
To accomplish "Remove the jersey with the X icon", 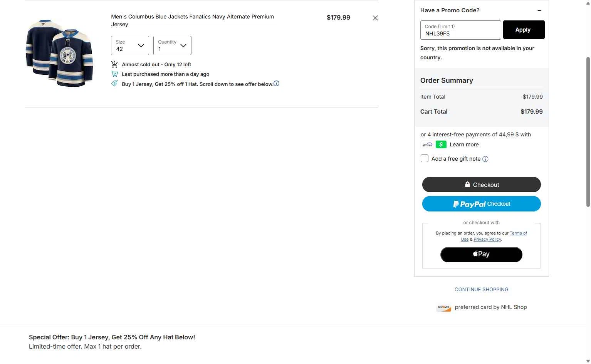I will pyautogui.click(x=375, y=18).
